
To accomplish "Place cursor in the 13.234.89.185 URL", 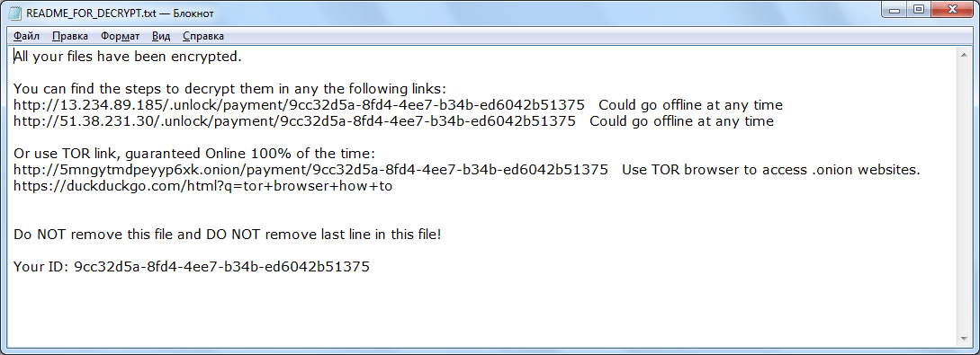I will pyautogui.click(x=300, y=105).
